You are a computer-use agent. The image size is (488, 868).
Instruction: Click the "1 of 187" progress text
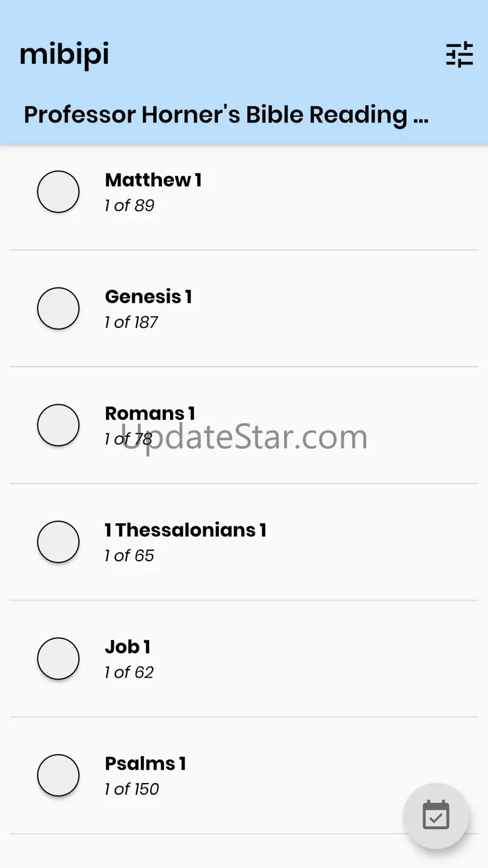pos(131,322)
